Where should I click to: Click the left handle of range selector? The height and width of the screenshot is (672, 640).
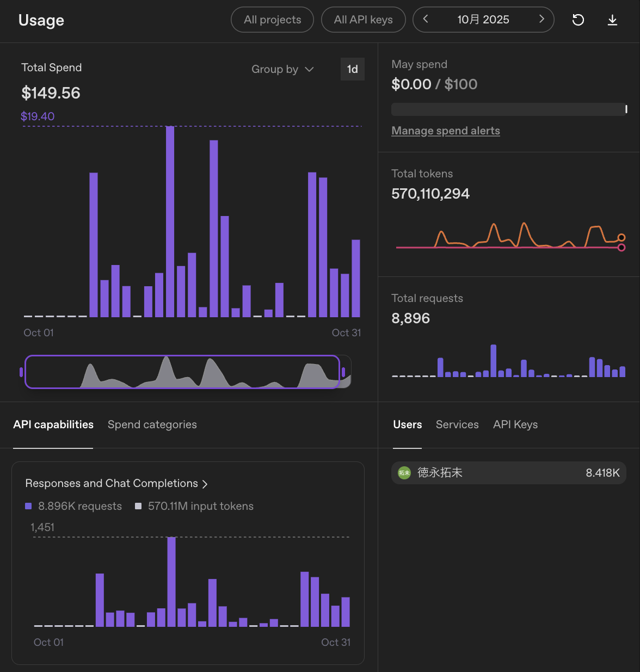[21, 372]
